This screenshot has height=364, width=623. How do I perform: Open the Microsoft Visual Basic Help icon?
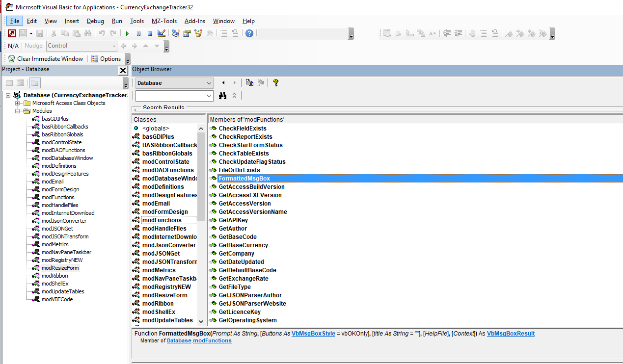point(249,33)
